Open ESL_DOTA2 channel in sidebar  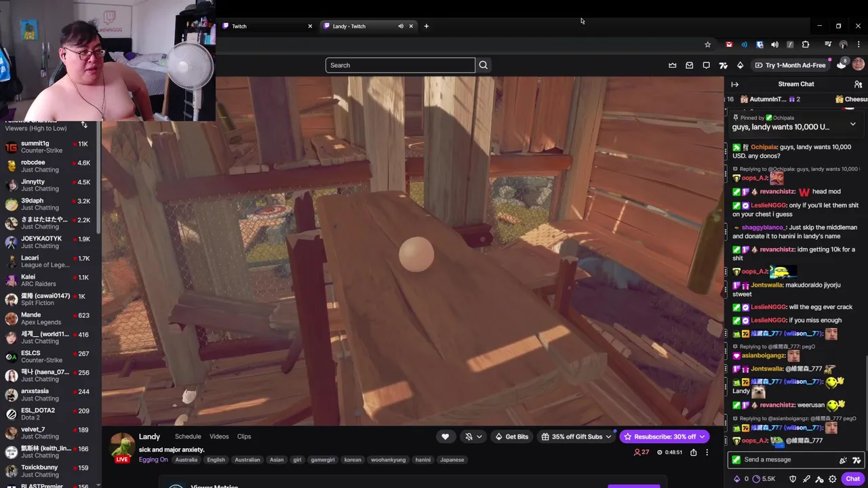tap(50, 414)
